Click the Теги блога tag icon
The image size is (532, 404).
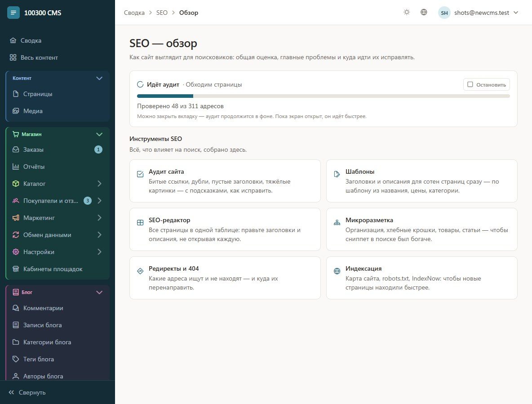pos(16,359)
